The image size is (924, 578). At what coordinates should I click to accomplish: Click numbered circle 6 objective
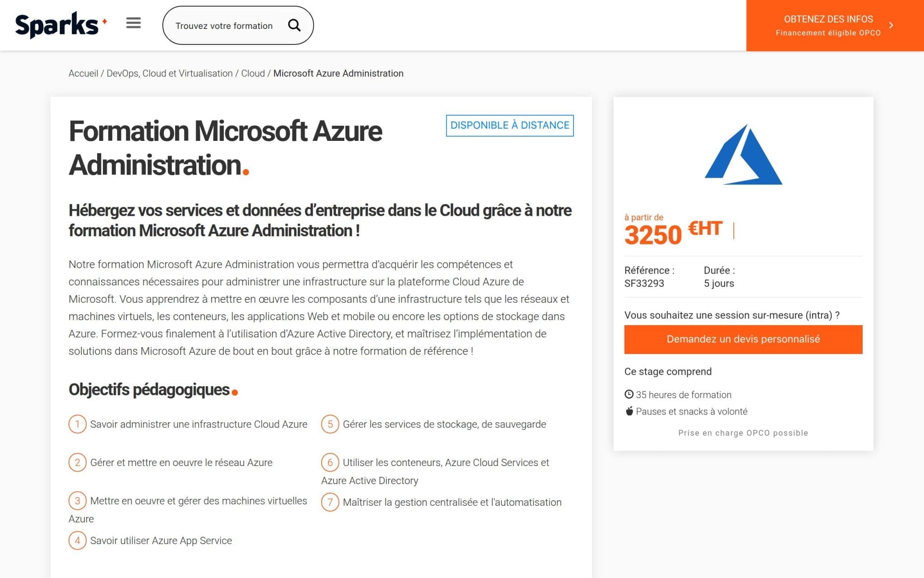[330, 462]
